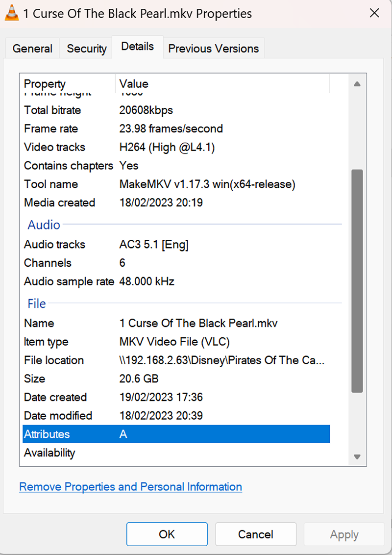The image size is (392, 555).
Task: Click the attribute value A
Action: pos(123,434)
